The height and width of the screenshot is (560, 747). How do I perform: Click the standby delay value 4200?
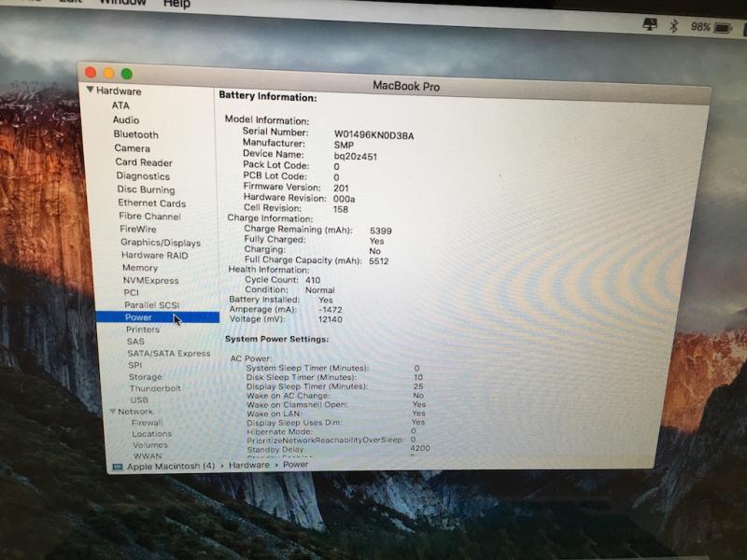[420, 448]
